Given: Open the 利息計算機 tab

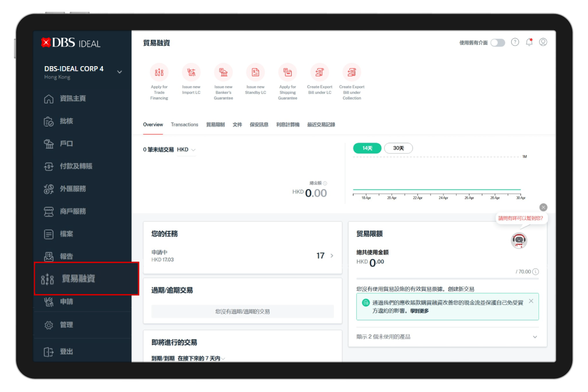Looking at the screenshot, I should tap(288, 124).
